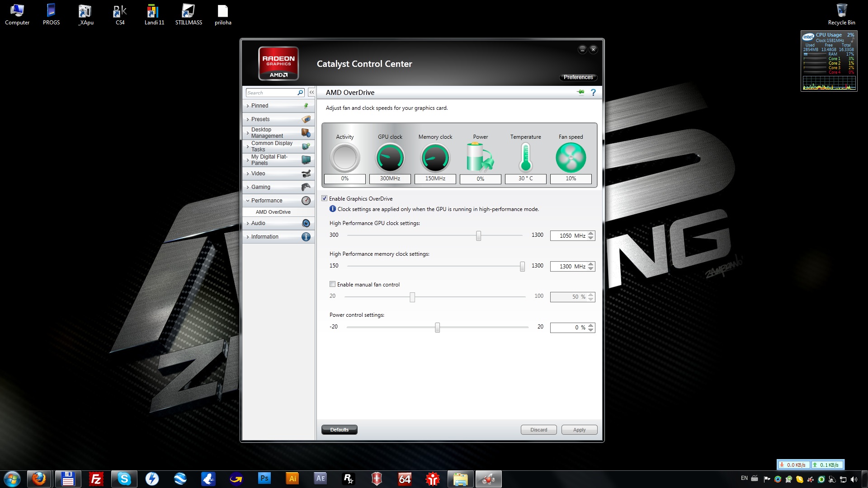Click the blue info icon beside clock settings note
Screen dimensions: 868x488
[333, 209]
